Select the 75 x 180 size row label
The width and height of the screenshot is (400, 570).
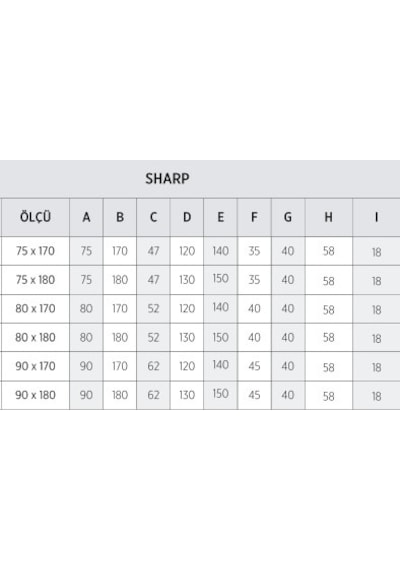click(x=35, y=280)
